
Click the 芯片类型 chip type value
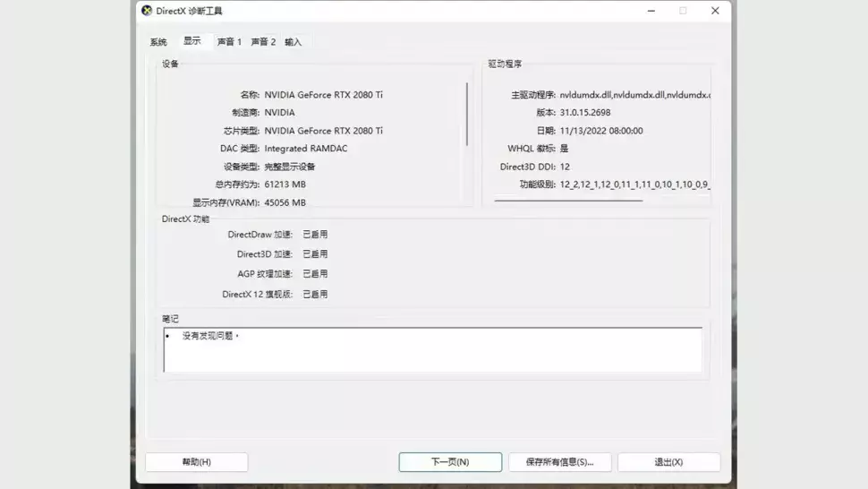(x=323, y=131)
